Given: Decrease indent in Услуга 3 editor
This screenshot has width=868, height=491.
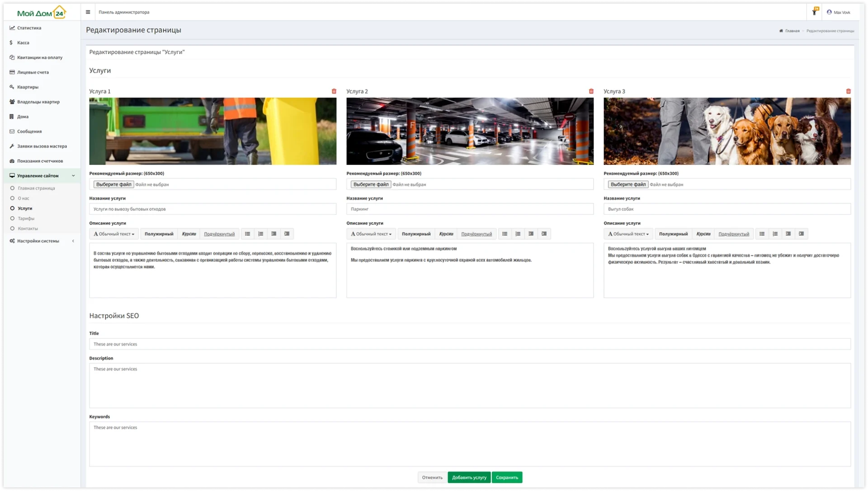Looking at the screenshot, I should 788,234.
